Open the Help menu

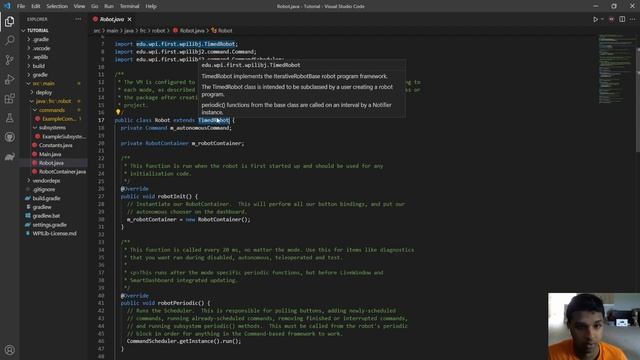coord(151,6)
